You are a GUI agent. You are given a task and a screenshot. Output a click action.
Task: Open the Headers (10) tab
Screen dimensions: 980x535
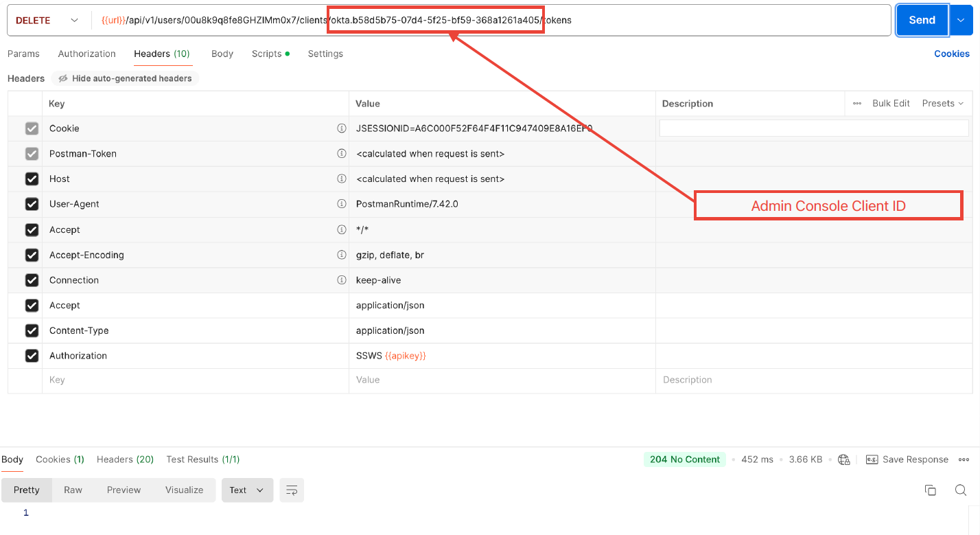pos(162,54)
